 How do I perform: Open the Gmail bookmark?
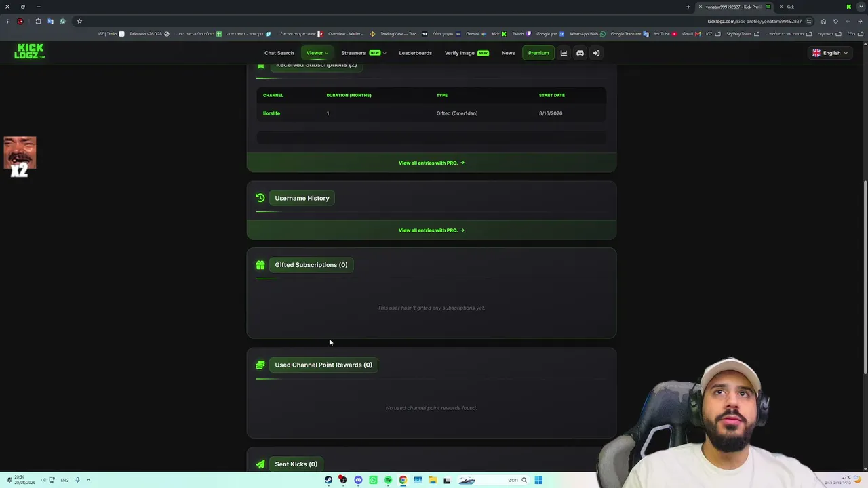[x=691, y=34]
